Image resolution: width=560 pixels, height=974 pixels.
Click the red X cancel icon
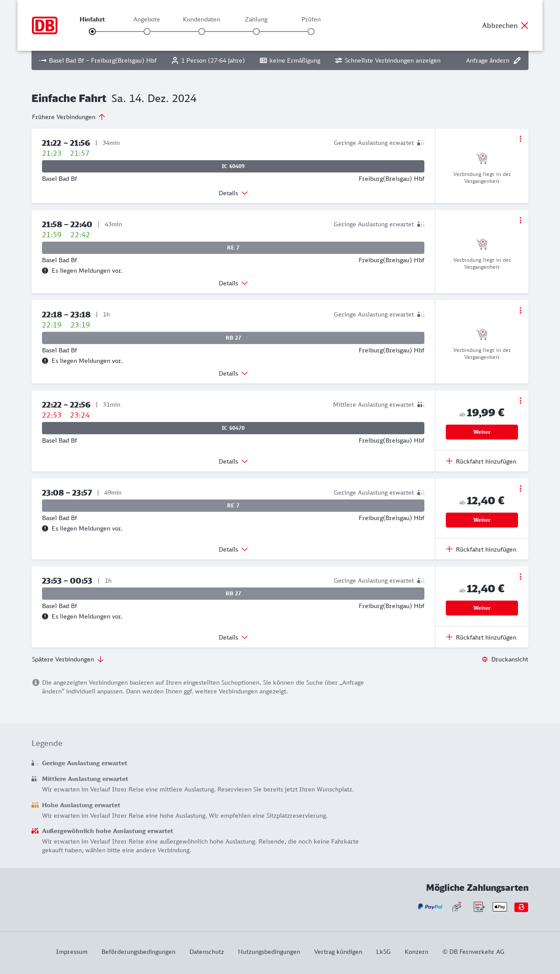pyautogui.click(x=525, y=25)
